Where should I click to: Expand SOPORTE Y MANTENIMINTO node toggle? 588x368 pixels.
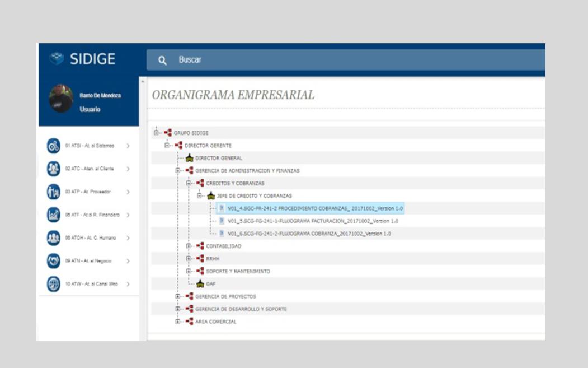coord(189,271)
